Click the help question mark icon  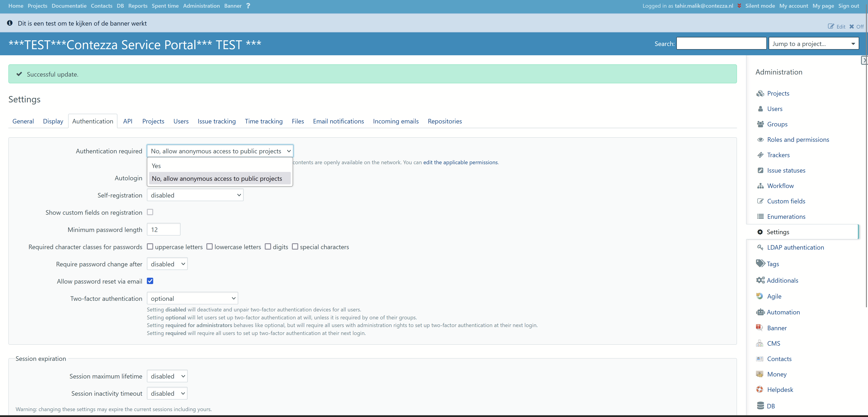(248, 6)
